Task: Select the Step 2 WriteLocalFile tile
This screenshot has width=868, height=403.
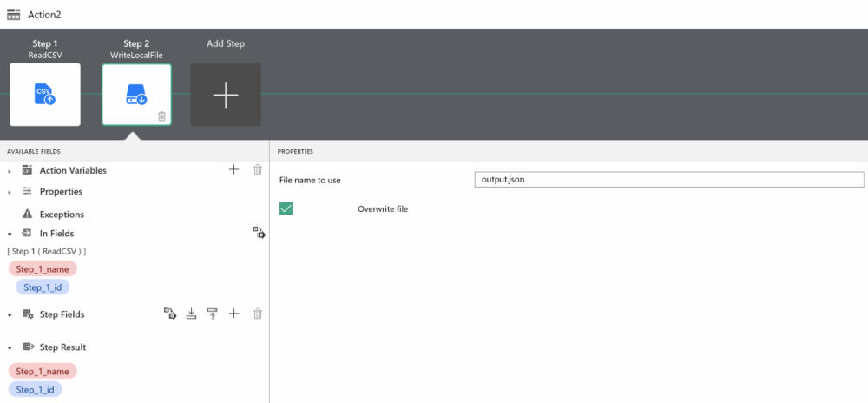Action: 137,95
